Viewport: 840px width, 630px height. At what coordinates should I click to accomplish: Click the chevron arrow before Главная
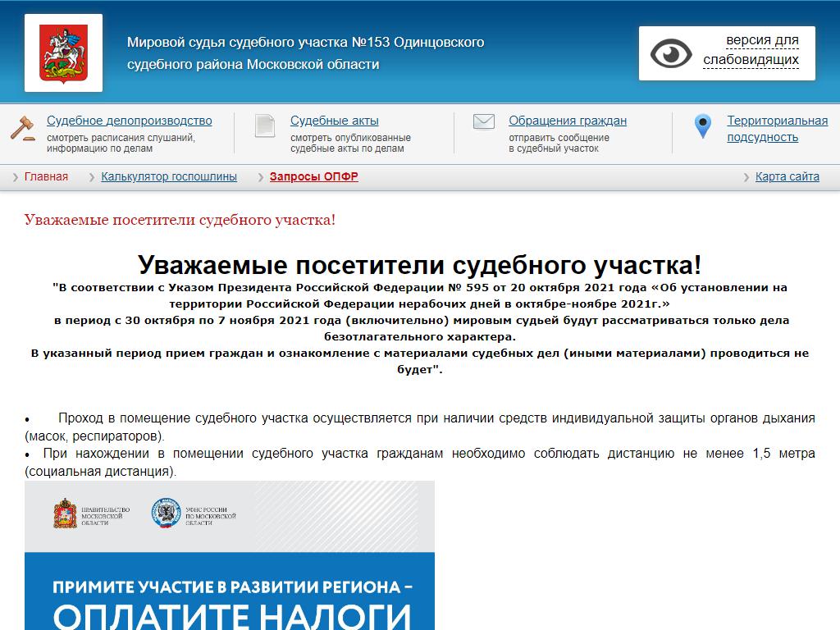coord(16,177)
